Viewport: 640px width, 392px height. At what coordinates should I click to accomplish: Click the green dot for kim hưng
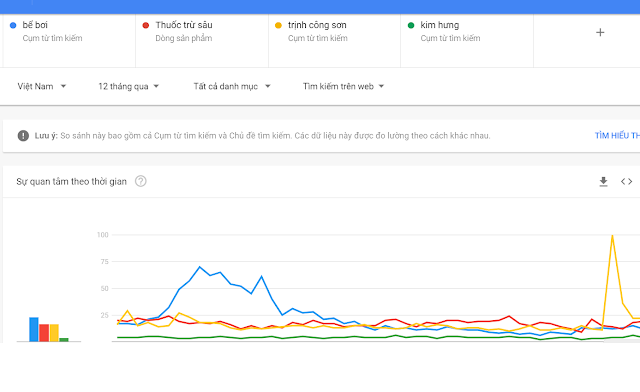click(x=411, y=25)
